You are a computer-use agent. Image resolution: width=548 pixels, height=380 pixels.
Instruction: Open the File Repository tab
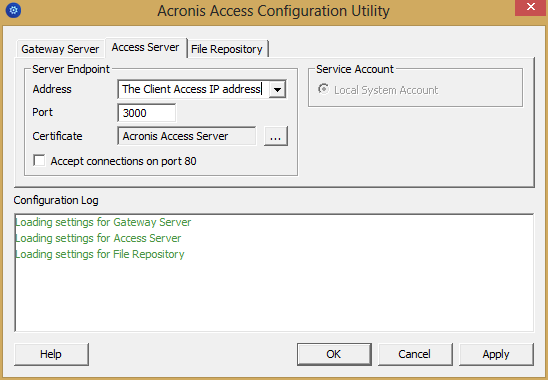pos(227,49)
